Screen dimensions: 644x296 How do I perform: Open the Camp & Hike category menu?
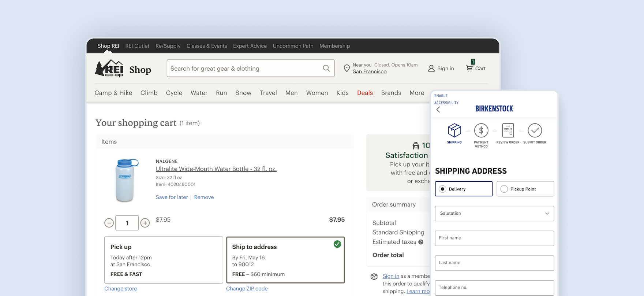click(x=113, y=93)
